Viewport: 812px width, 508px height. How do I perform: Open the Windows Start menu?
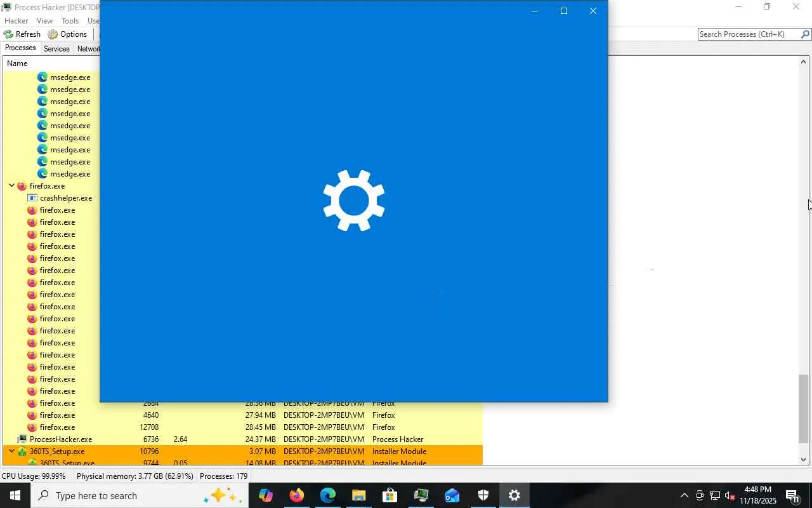(x=15, y=495)
